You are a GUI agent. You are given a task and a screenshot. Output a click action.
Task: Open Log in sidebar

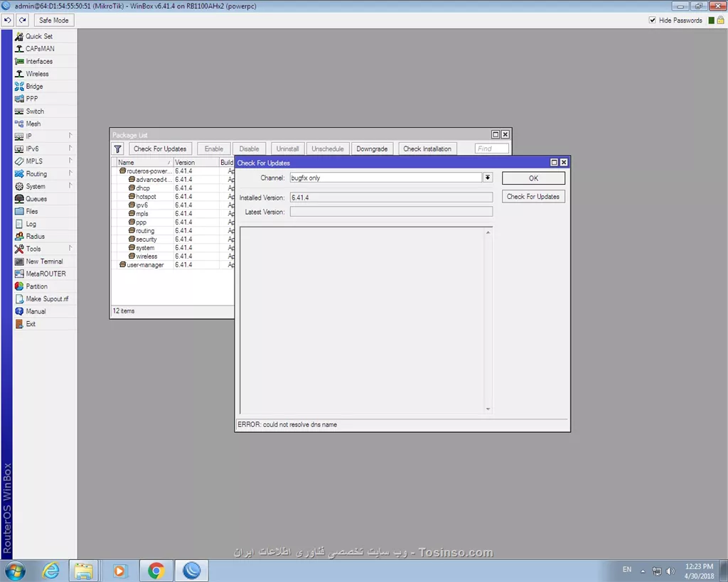(45, 224)
